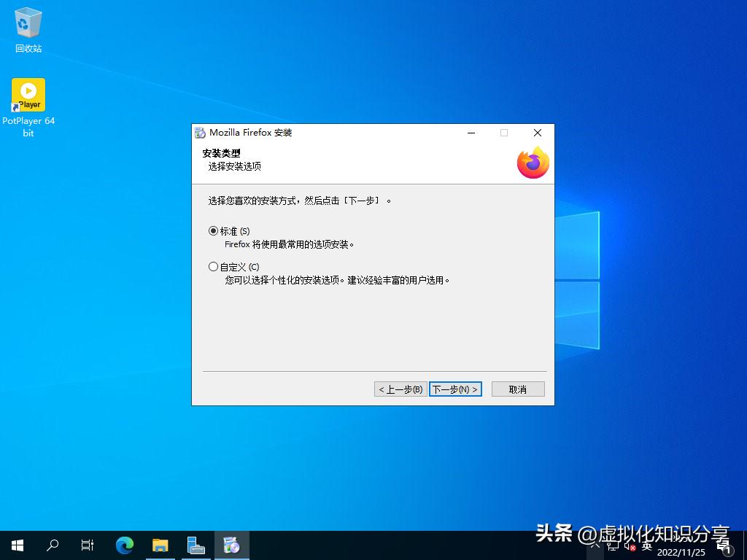Click the muted volume icon in the tray

point(631,545)
